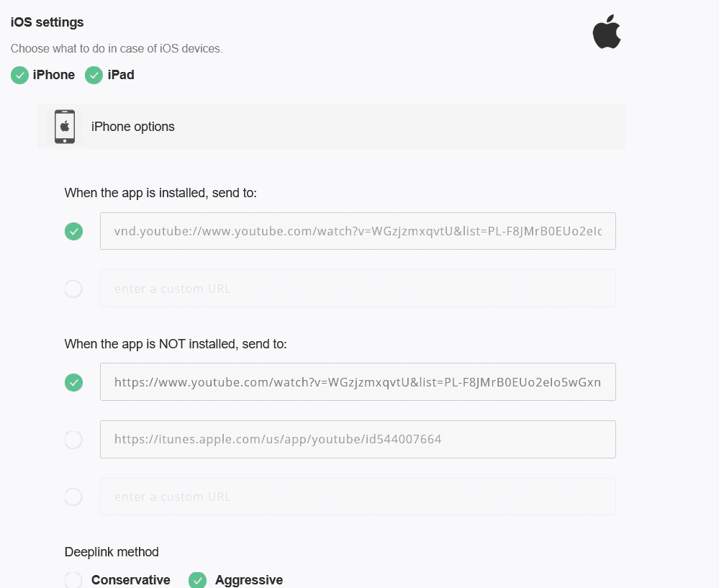Select custom URL radio under NOT installed

pyautogui.click(x=73, y=497)
